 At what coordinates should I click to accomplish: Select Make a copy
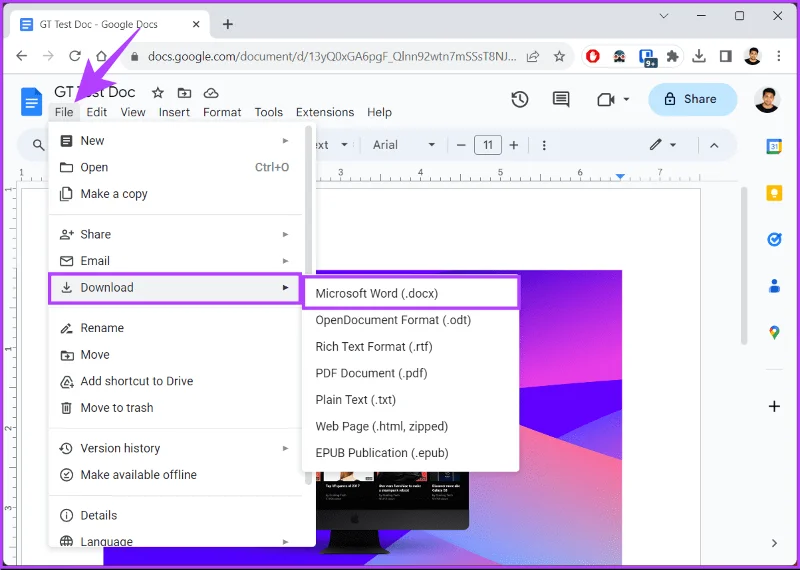tap(176, 194)
